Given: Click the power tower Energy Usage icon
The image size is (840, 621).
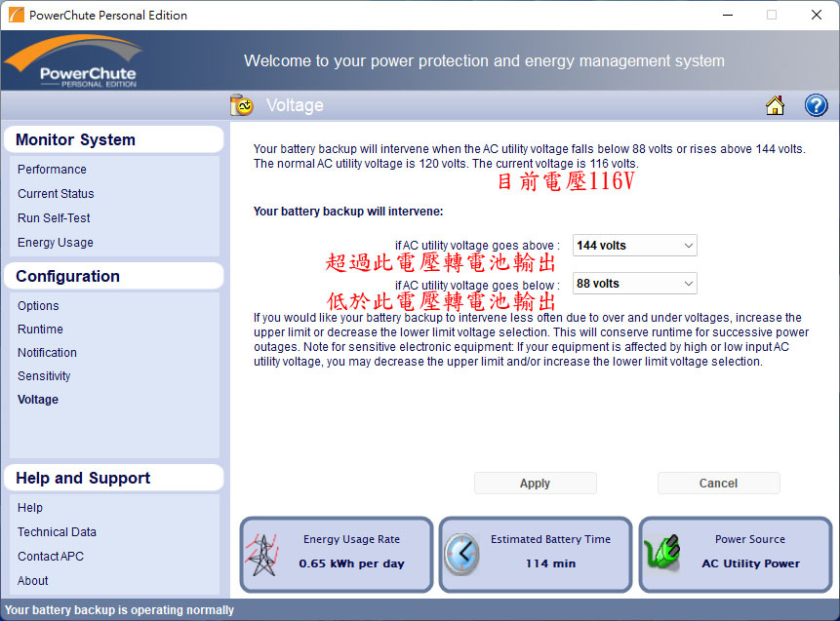Looking at the screenshot, I should [x=262, y=555].
